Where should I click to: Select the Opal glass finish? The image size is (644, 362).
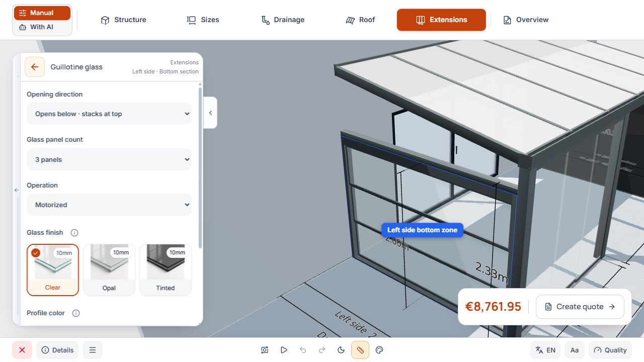[x=109, y=270]
